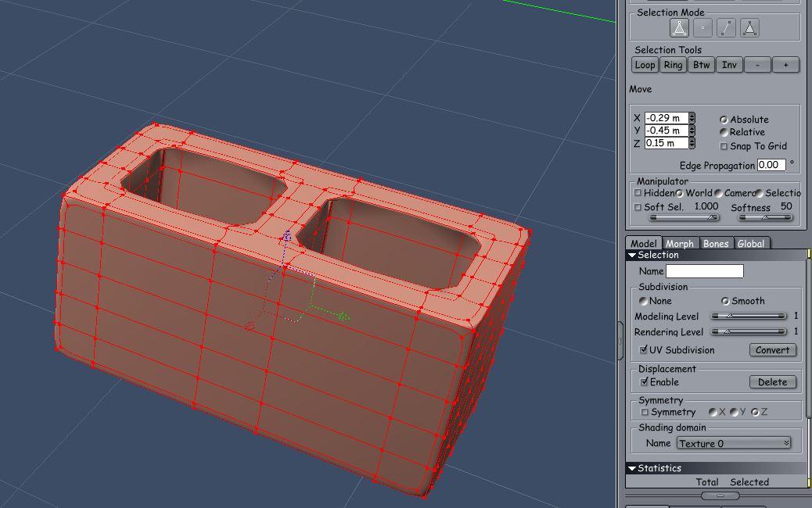The width and height of the screenshot is (812, 508).
Task: Tick the Hidden manipulator checkbox
Action: tap(638, 193)
